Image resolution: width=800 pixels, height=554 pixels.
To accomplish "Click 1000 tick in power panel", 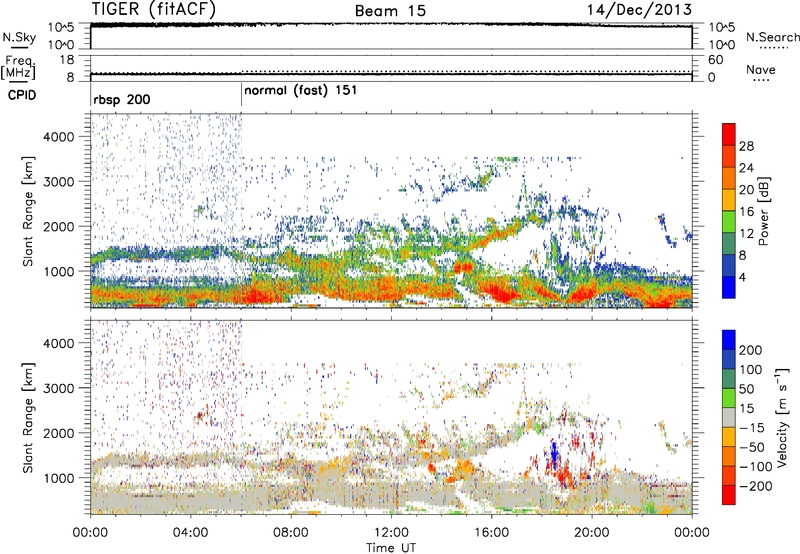I will tap(58, 271).
